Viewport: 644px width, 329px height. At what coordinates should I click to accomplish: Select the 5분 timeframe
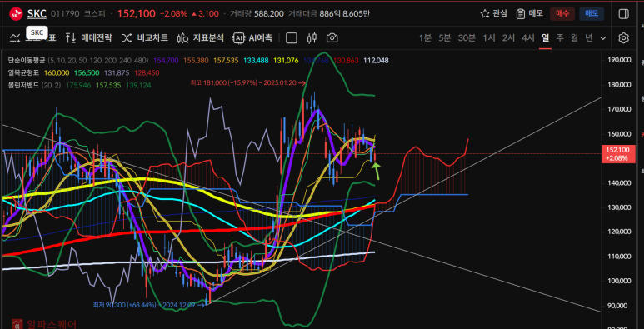(x=444, y=38)
